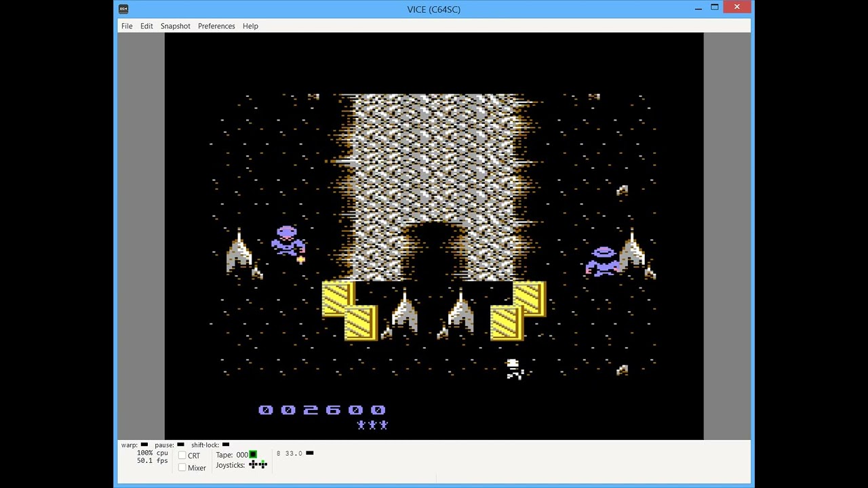Click the 100% cpu readout

(x=153, y=453)
